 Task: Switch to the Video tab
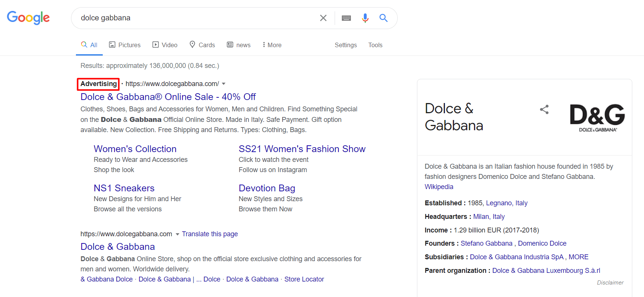[x=165, y=45]
